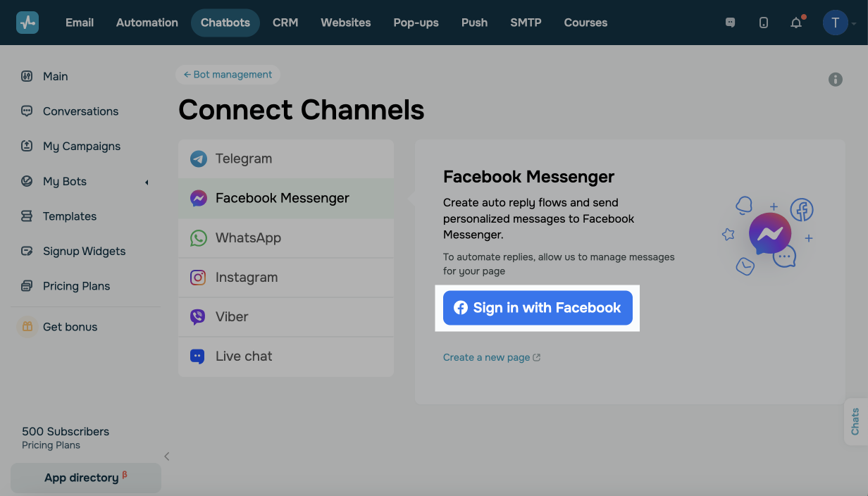Open the account avatar dropdown

click(x=835, y=23)
